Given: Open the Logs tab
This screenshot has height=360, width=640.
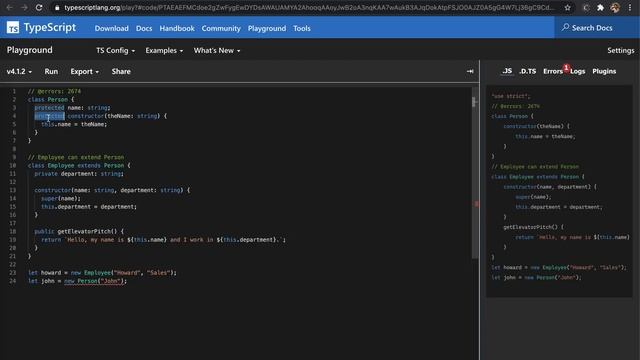Looking at the screenshot, I should coord(578,71).
